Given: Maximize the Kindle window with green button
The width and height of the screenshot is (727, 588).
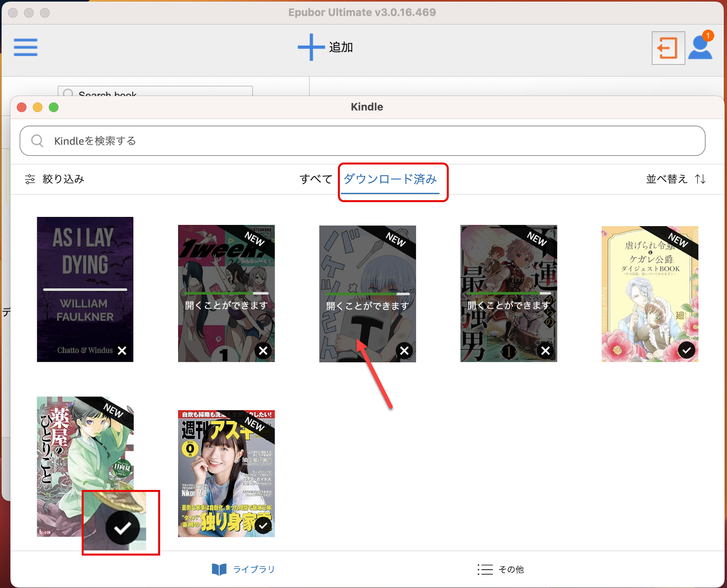Looking at the screenshot, I should coord(54,107).
